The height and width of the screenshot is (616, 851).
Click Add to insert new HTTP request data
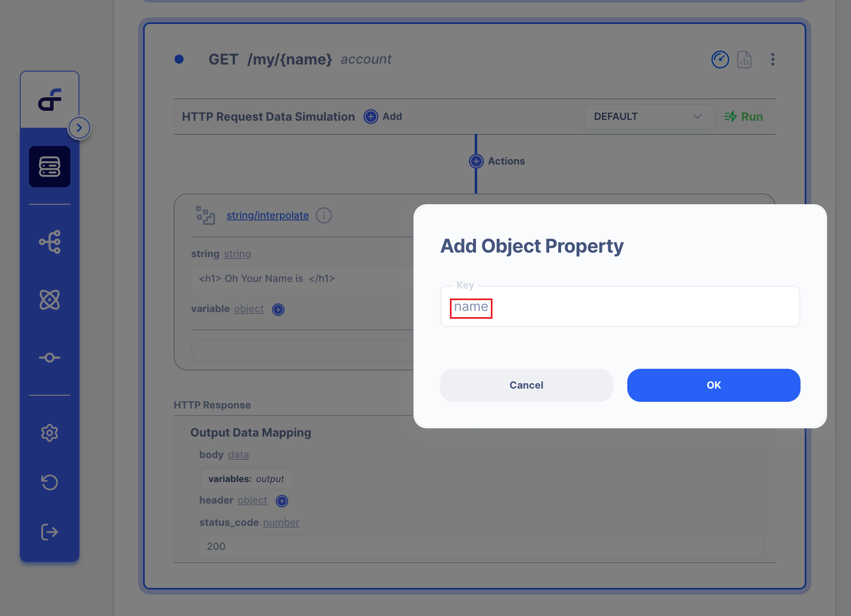tap(383, 117)
